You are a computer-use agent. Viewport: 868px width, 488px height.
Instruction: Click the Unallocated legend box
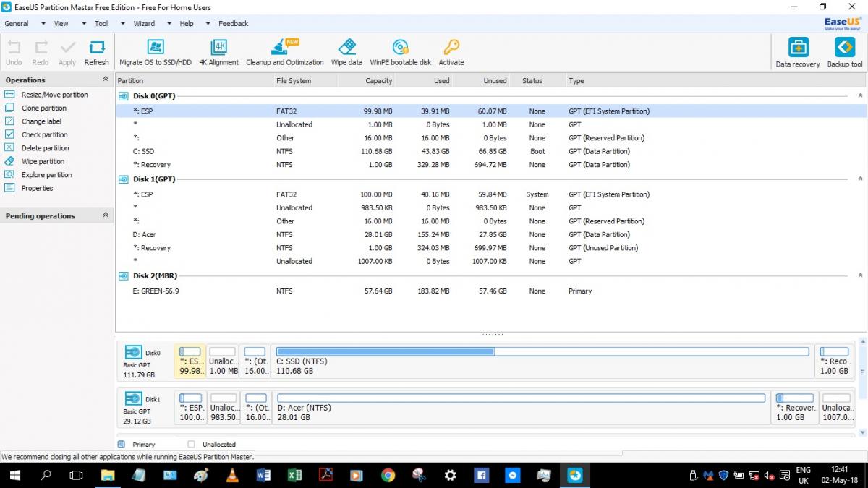(192, 445)
